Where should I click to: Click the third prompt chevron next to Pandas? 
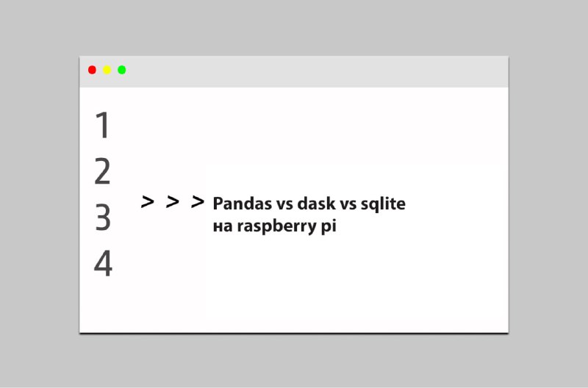[198, 201]
